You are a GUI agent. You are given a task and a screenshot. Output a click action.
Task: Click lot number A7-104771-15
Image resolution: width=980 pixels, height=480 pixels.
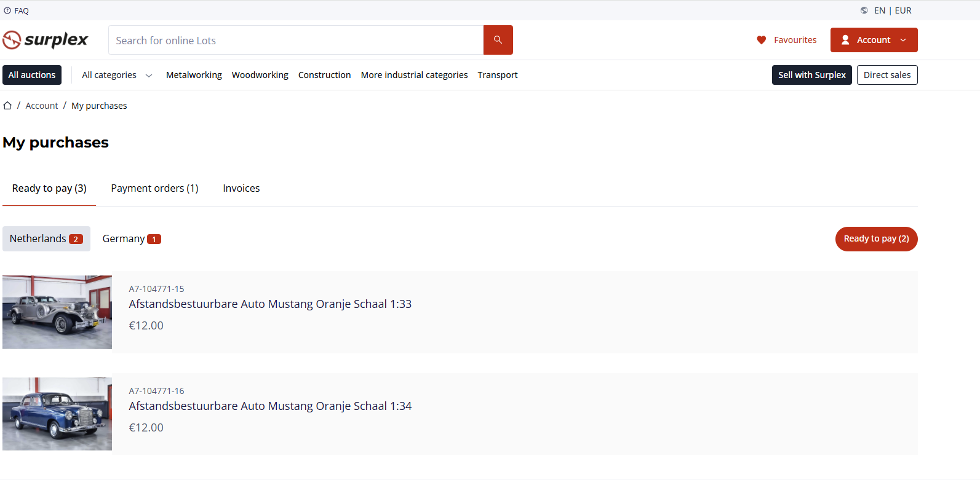pyautogui.click(x=156, y=289)
